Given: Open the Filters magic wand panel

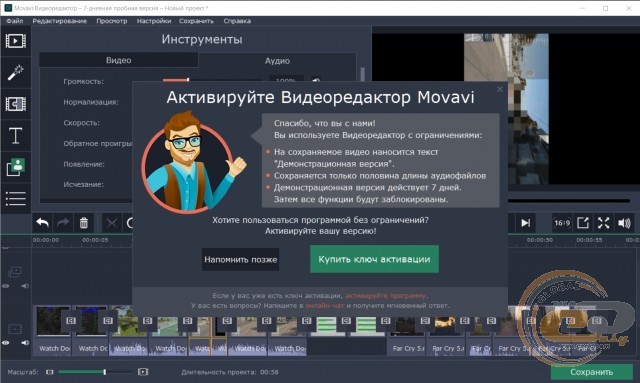Looking at the screenshot, I should pos(16,73).
